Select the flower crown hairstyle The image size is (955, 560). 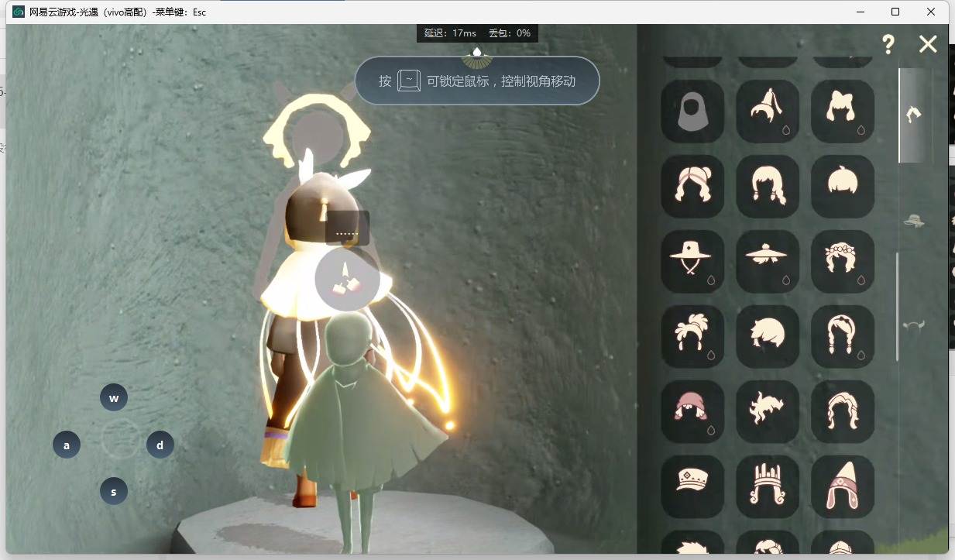[x=843, y=262]
